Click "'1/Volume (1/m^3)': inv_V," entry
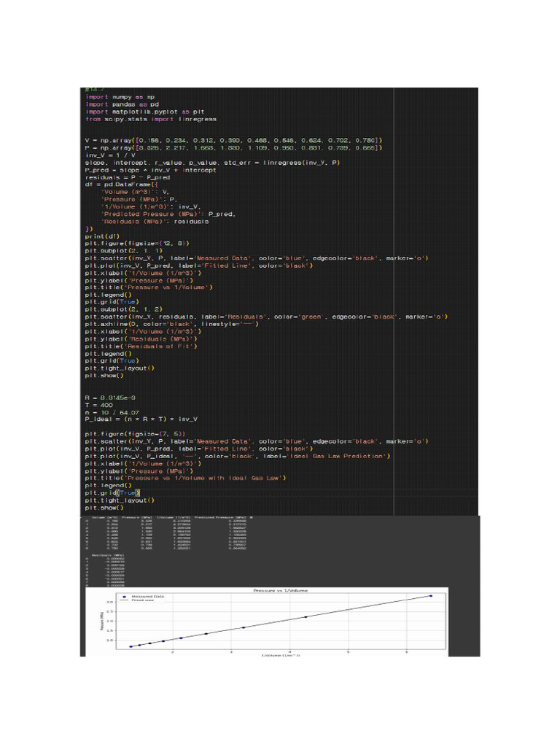The width and height of the screenshot is (560, 747). click(x=150, y=206)
